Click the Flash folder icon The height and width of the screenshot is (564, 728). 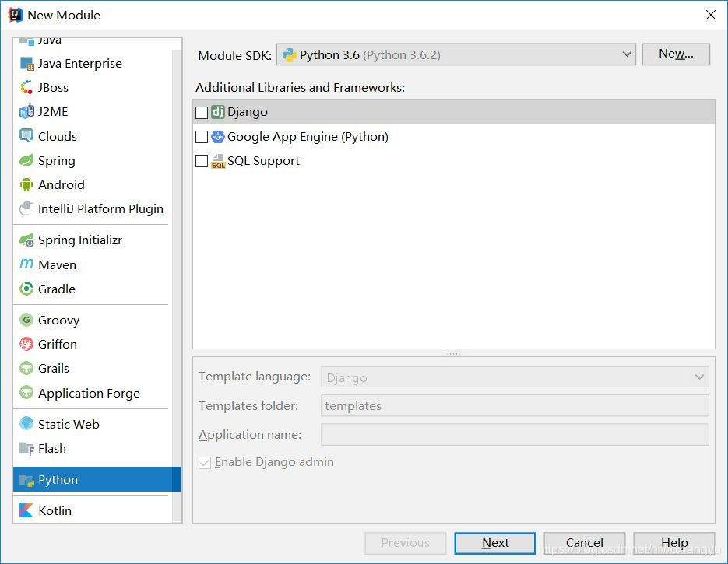[x=26, y=449]
